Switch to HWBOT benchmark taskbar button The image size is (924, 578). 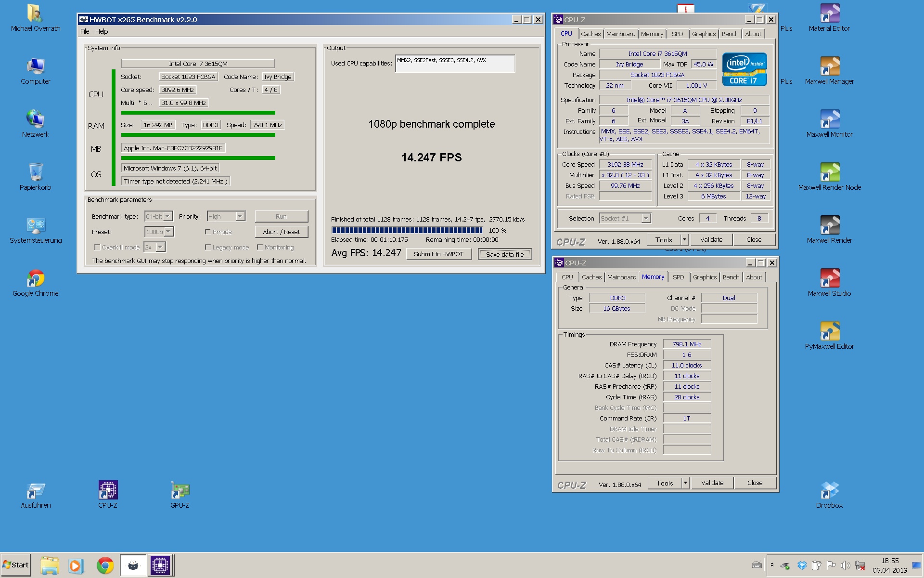coord(133,565)
